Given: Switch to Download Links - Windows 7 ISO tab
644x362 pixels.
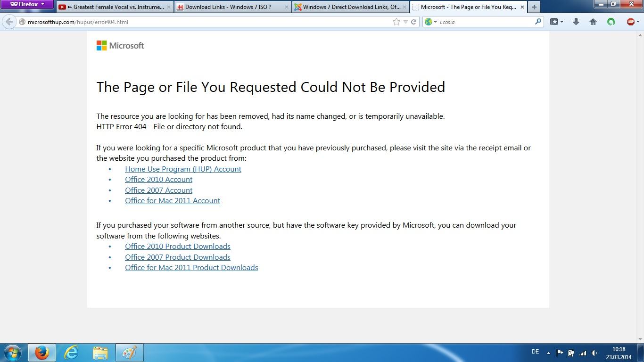Looking at the screenshot, I should (x=232, y=7).
